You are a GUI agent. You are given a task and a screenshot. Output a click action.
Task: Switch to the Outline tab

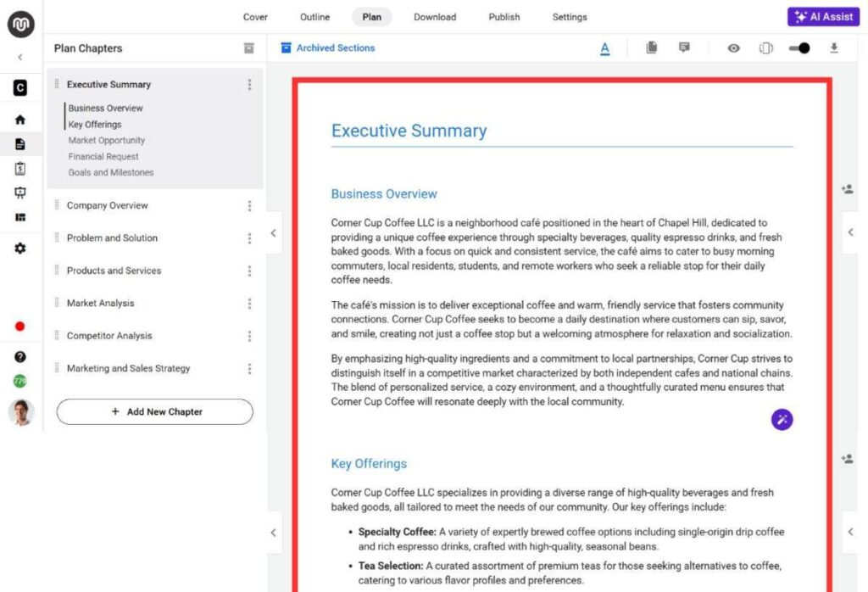coord(314,17)
